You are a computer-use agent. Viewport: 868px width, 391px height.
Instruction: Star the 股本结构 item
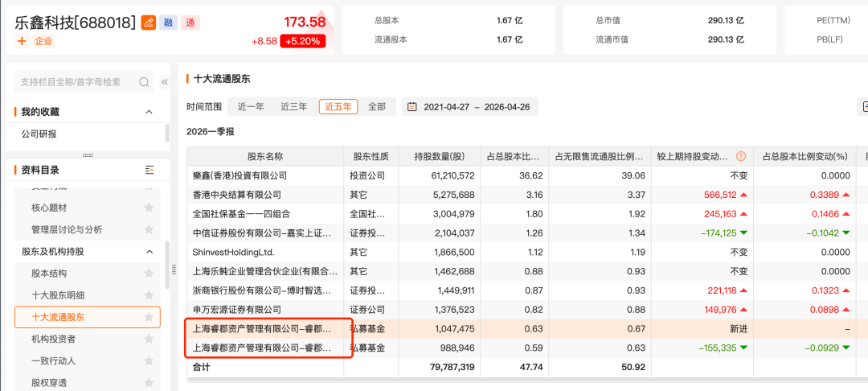pyautogui.click(x=149, y=274)
